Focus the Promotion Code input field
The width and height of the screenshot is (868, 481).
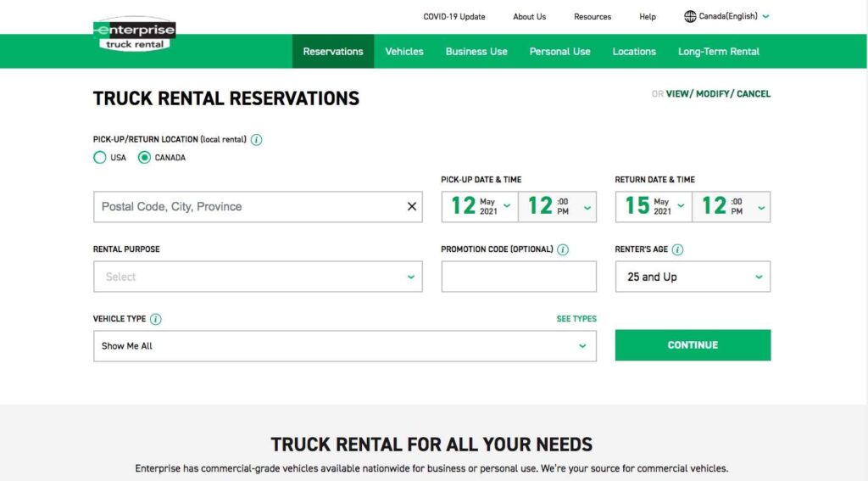[519, 277]
